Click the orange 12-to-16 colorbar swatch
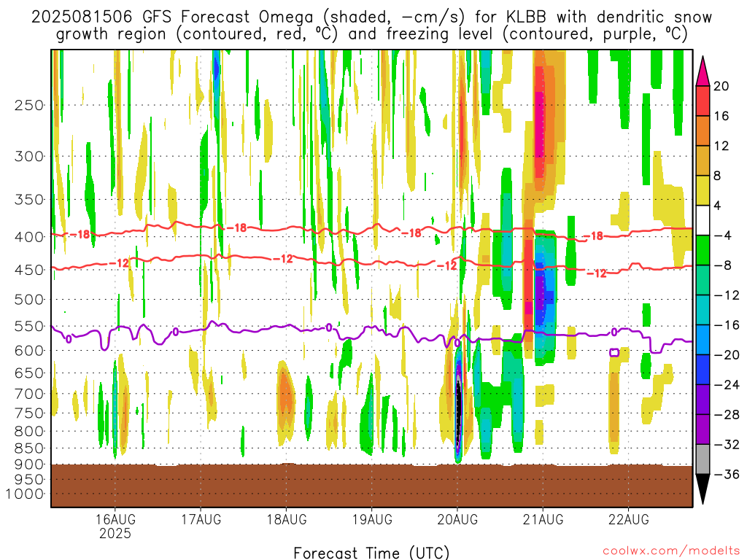 703,131
